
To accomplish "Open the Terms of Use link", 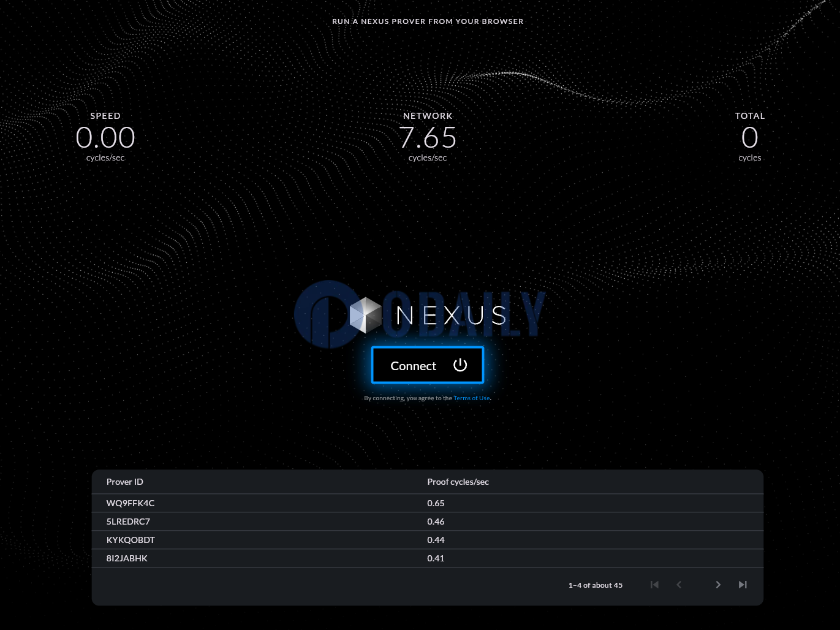I will click(x=471, y=398).
